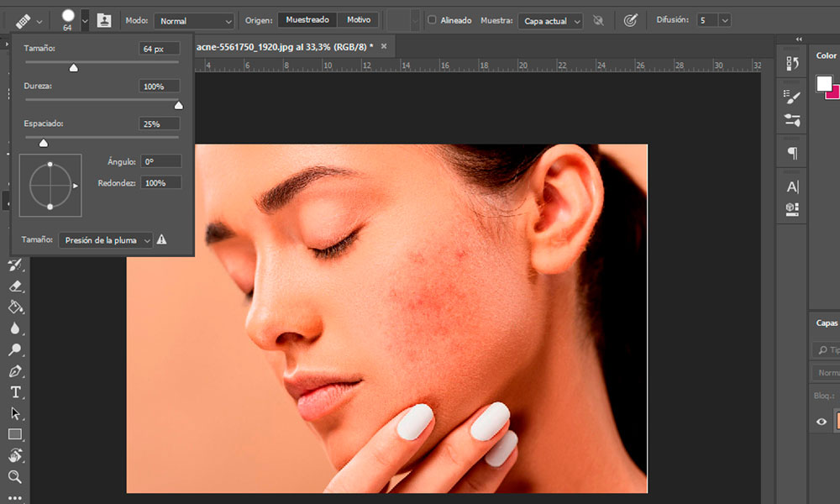Select the Paint Bucket tool
This screenshot has height=504, width=840.
click(17, 305)
